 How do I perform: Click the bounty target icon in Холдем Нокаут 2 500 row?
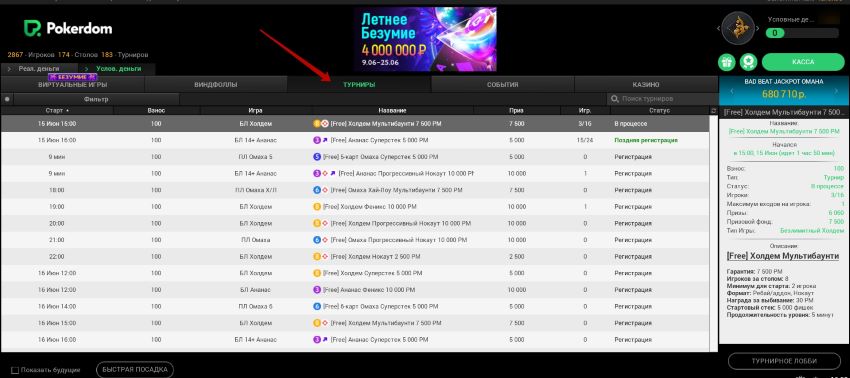pyautogui.click(x=325, y=257)
